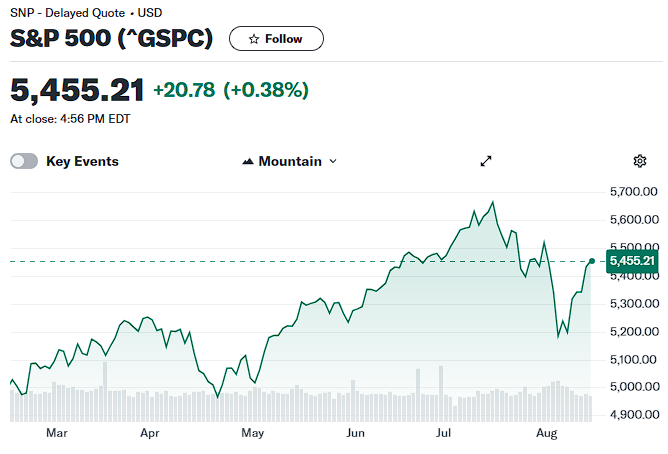Click the August low point on chart
The width and height of the screenshot is (668, 454).
pos(558,337)
